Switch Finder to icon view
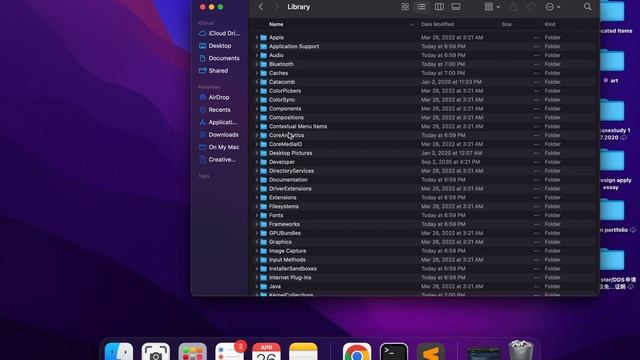Image resolution: width=640 pixels, height=360 pixels. pyautogui.click(x=404, y=7)
